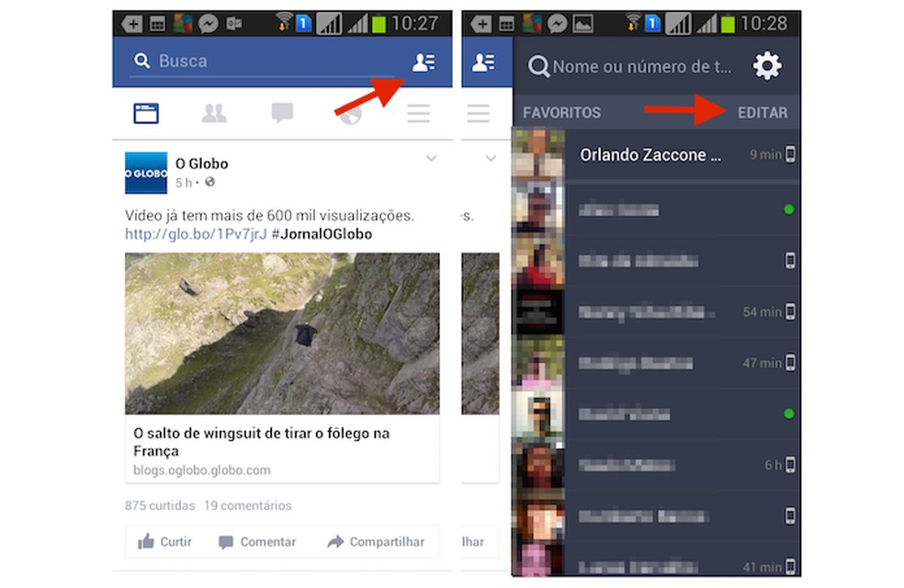
Task: Open the O Globo page name
Action: (x=201, y=164)
